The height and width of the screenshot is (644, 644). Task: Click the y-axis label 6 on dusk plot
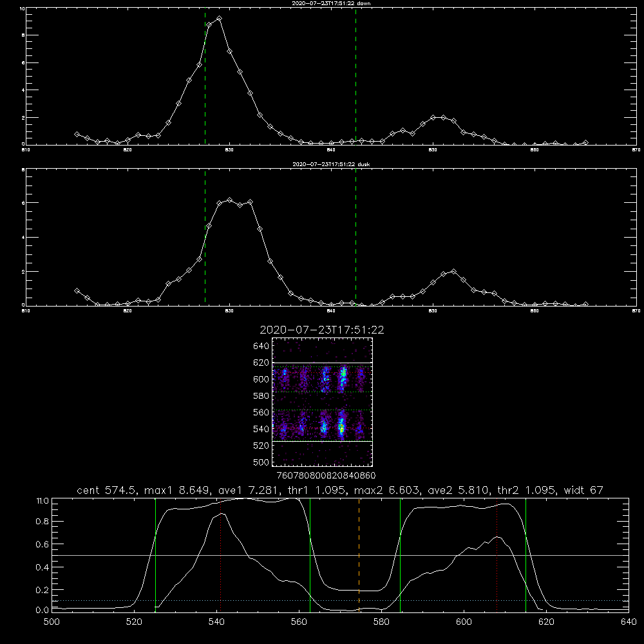click(x=23, y=203)
